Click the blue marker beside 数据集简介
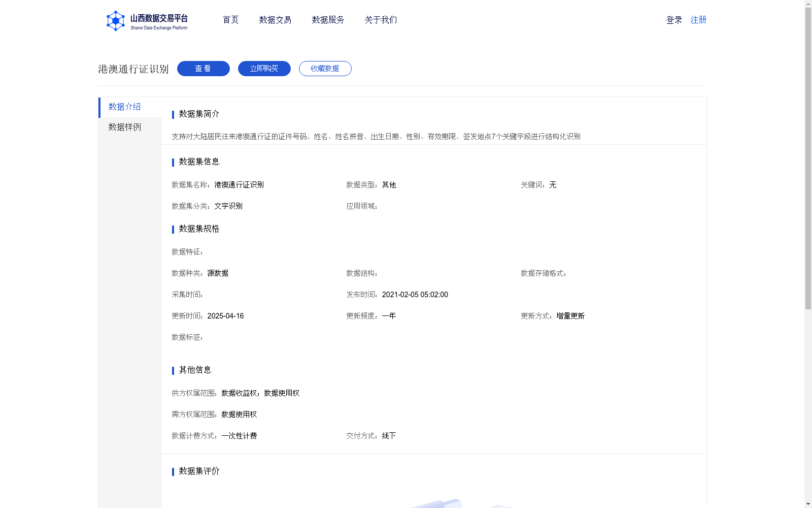Viewport: 812px width, 508px height. coord(173,115)
